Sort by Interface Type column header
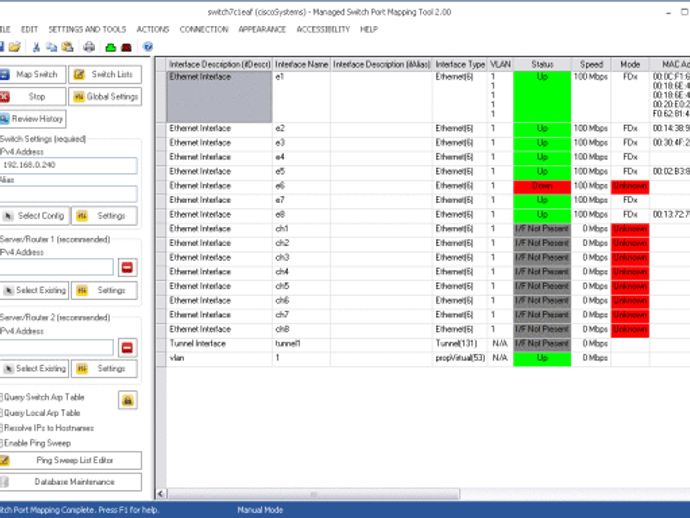 (x=460, y=65)
